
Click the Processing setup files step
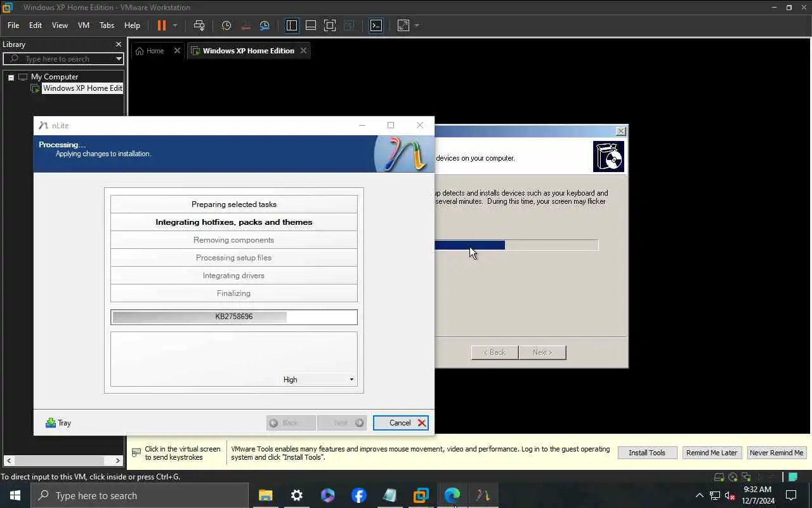[x=234, y=258]
